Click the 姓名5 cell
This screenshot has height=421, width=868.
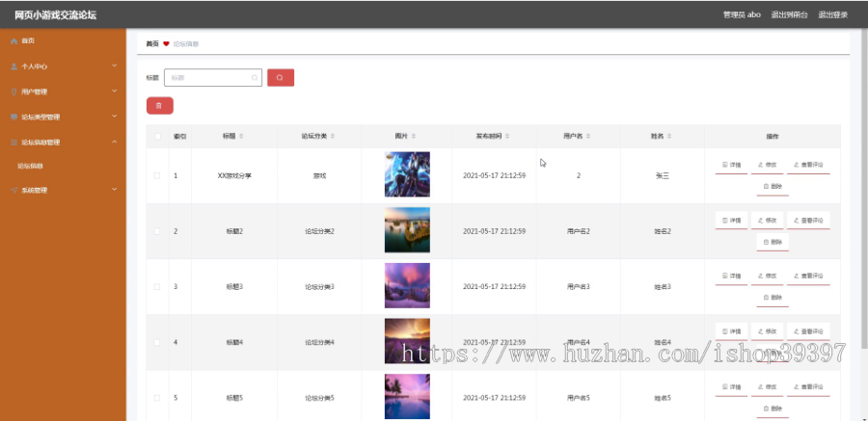[663, 398]
